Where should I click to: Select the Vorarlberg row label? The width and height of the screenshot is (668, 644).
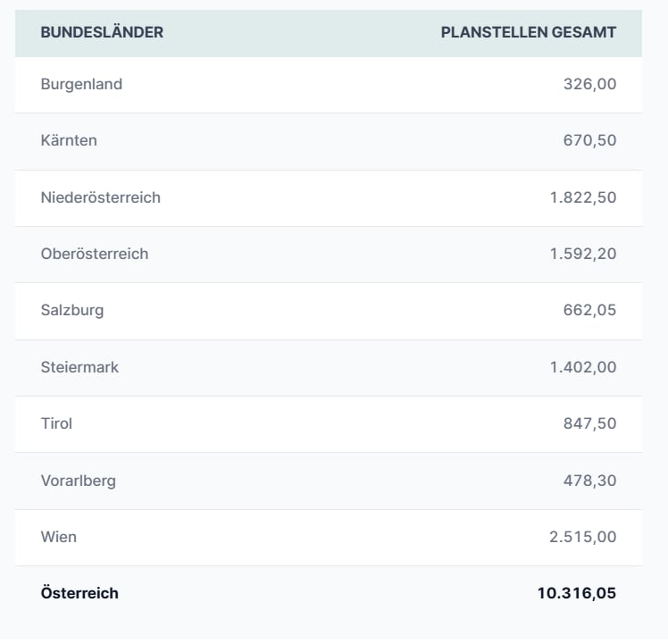coord(79,481)
